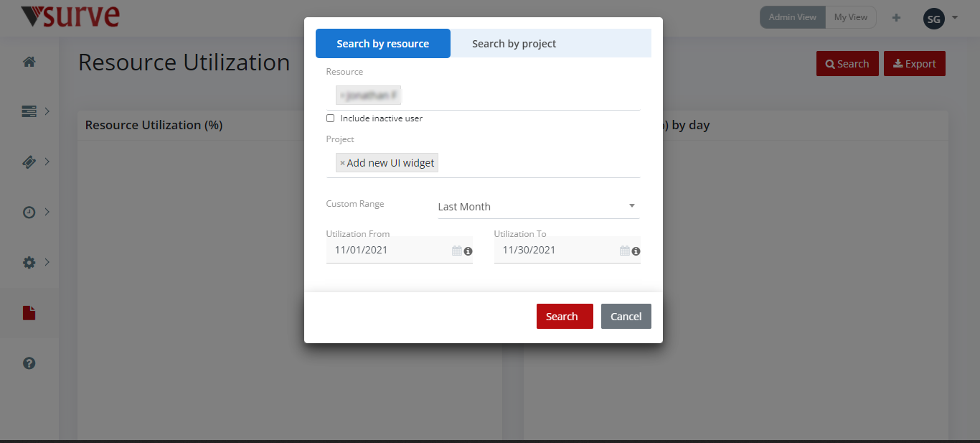Image resolution: width=980 pixels, height=443 pixels.
Task: Click the red Search button in dialog
Action: coord(565,317)
